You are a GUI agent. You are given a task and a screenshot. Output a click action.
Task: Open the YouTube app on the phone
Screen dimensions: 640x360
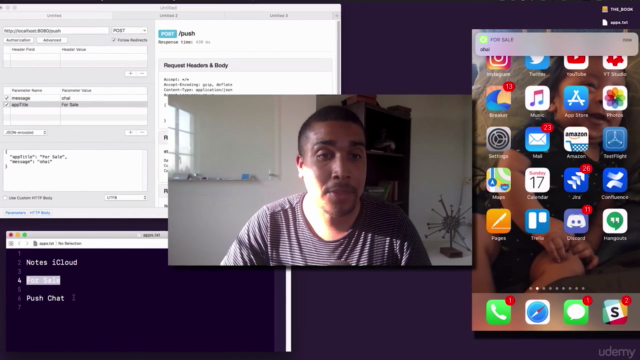[576, 62]
